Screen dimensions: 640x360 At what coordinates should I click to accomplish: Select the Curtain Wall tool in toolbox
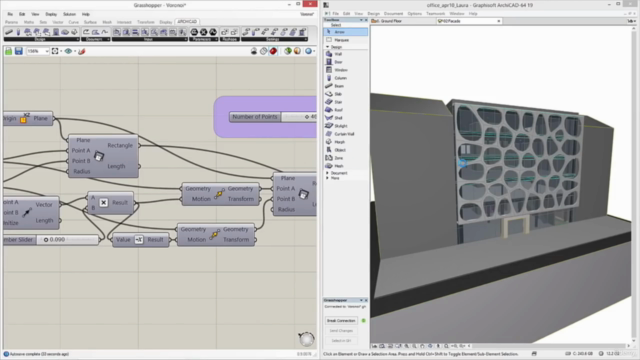pos(345,134)
